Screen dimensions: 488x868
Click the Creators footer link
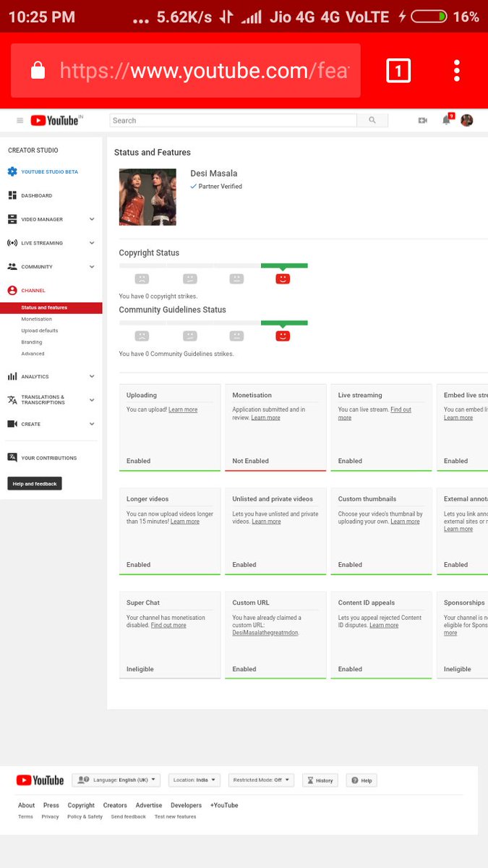tap(115, 805)
